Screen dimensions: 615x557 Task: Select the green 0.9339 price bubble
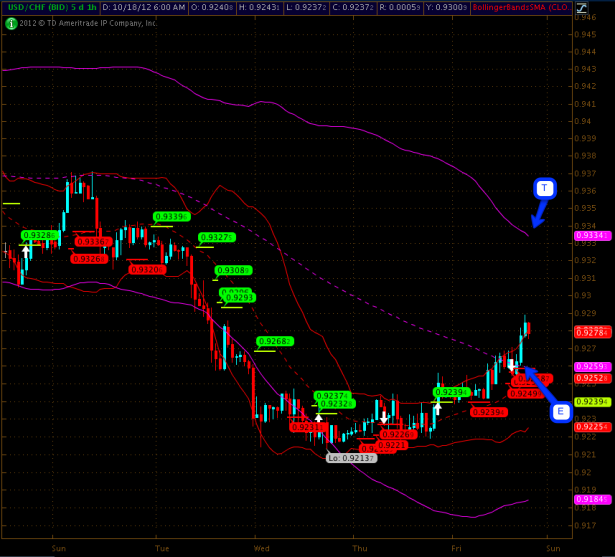tap(171, 216)
